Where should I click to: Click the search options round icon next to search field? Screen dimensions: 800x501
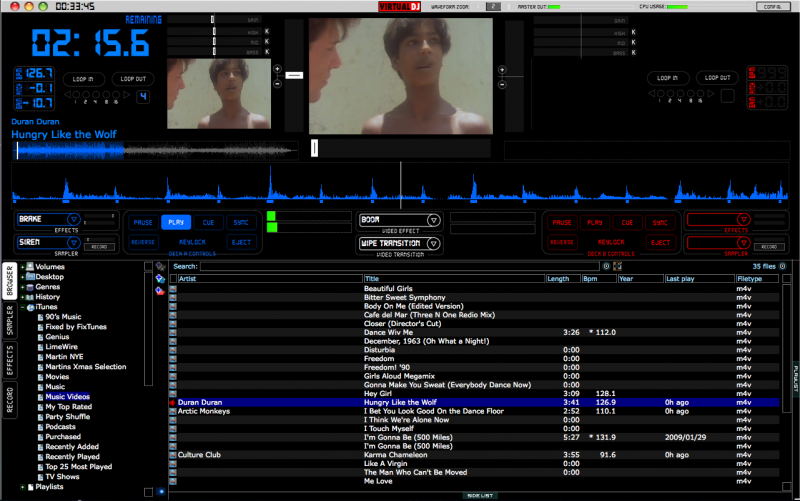pyautogui.click(x=606, y=266)
